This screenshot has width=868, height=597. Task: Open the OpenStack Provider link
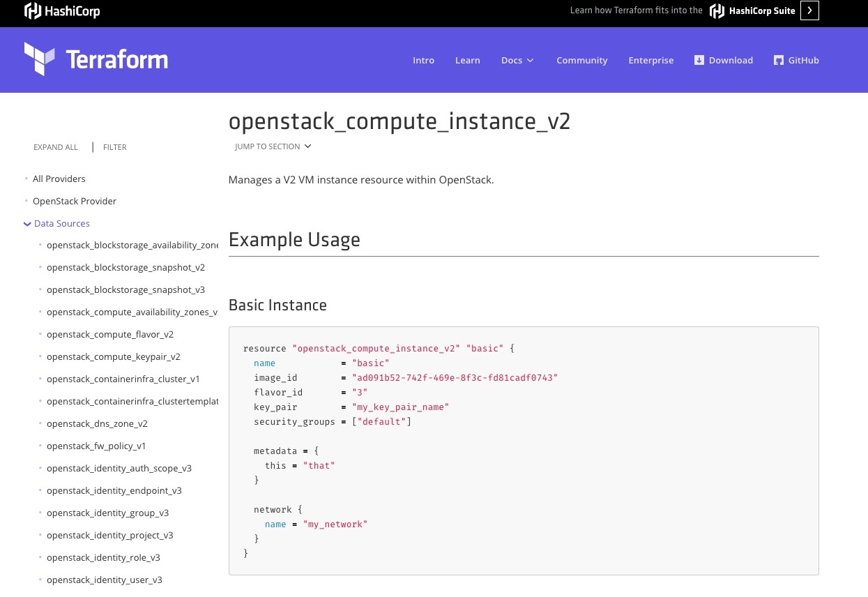(x=75, y=202)
